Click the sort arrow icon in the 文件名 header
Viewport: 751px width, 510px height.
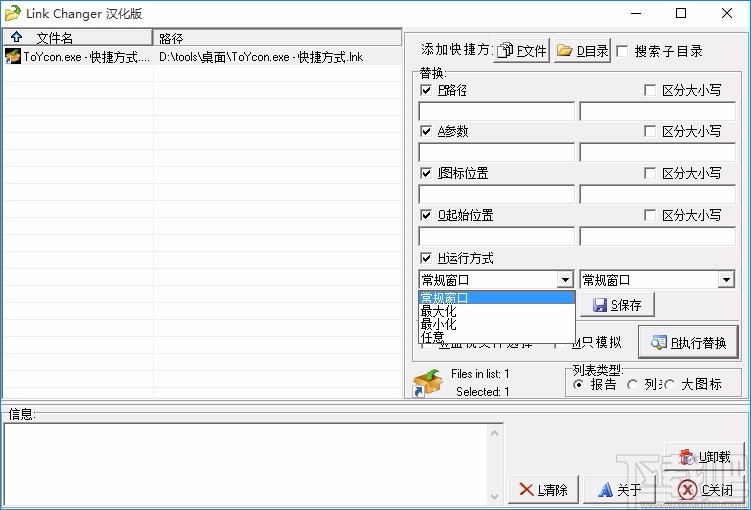tap(16, 37)
